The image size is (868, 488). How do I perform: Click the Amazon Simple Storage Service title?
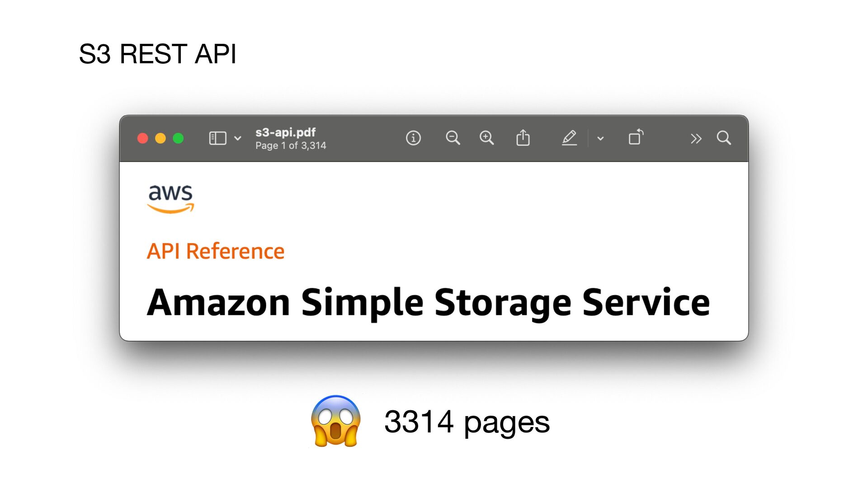tap(428, 304)
